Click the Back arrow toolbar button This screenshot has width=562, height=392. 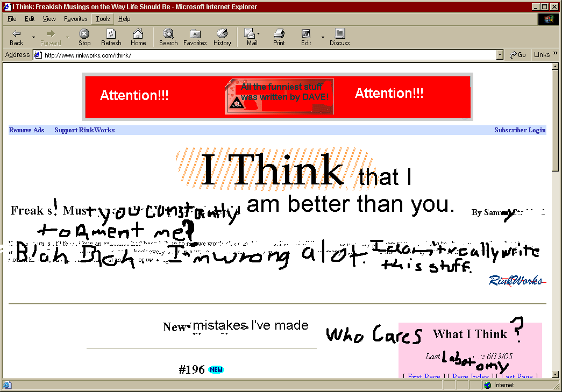16,38
